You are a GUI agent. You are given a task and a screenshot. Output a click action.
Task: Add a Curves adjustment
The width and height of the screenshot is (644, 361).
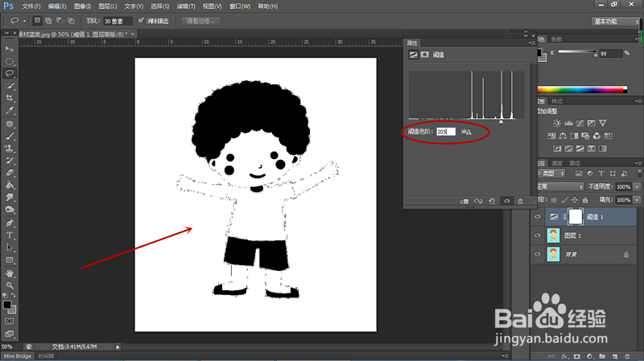click(x=580, y=123)
